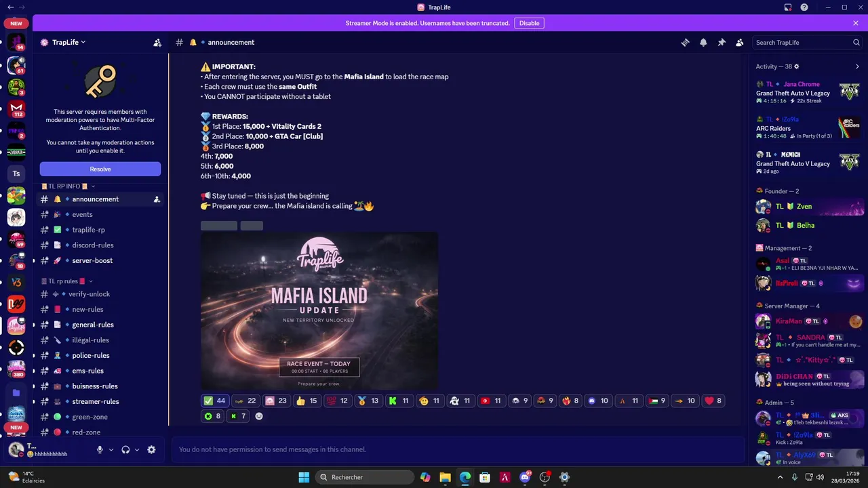The width and height of the screenshot is (868, 488).
Task: Select the general-rules channel
Action: coord(100,325)
